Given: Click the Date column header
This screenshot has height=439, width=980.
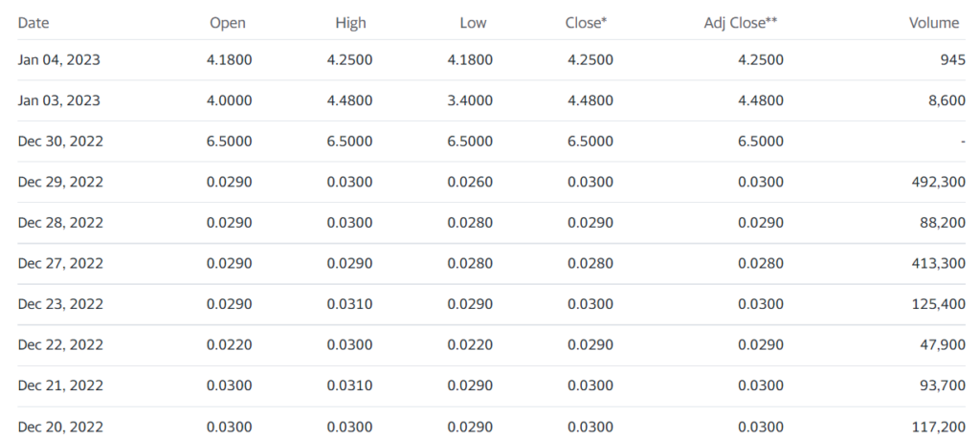Looking at the screenshot, I should tap(33, 23).
